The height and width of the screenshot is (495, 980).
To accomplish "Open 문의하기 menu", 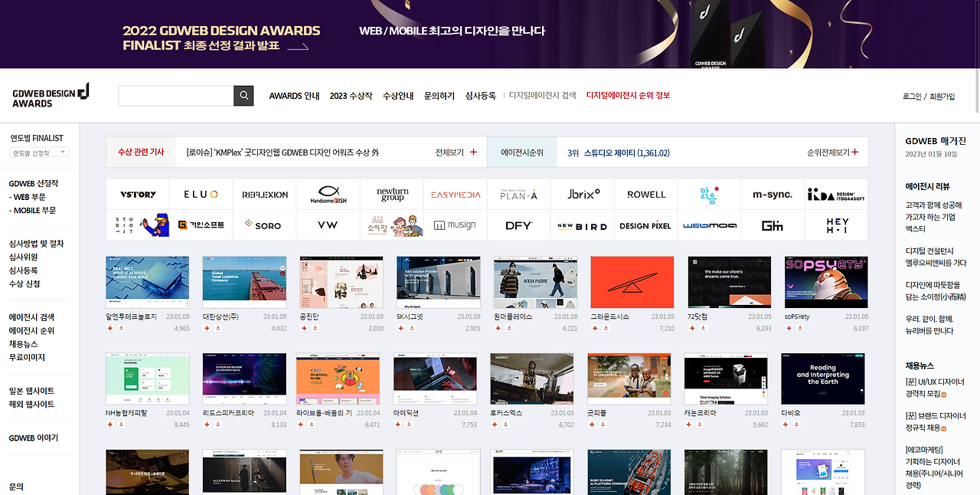I will pyautogui.click(x=439, y=96).
